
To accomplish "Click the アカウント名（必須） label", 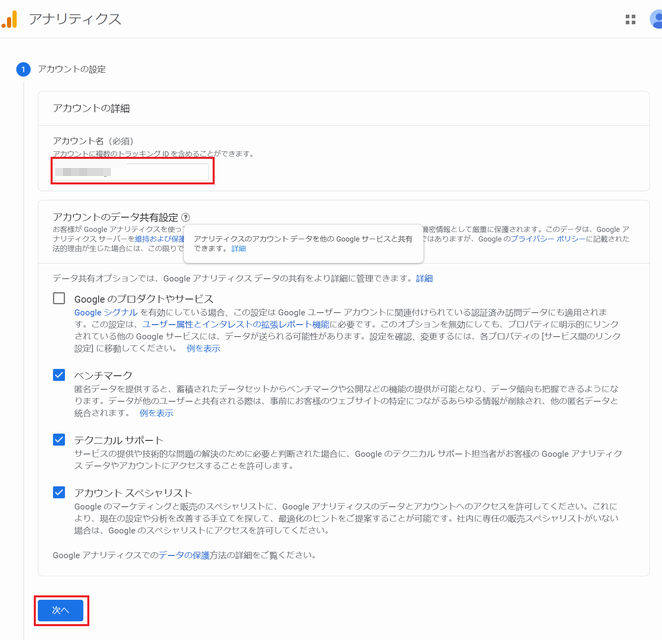I will coord(93,141).
